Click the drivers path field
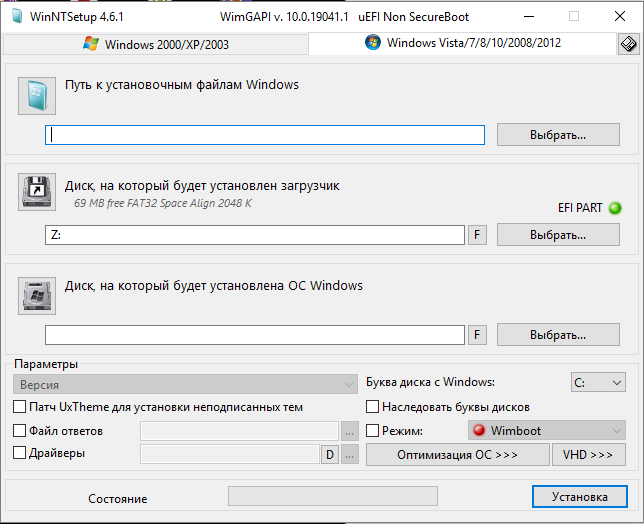The image size is (644, 524). click(230, 455)
